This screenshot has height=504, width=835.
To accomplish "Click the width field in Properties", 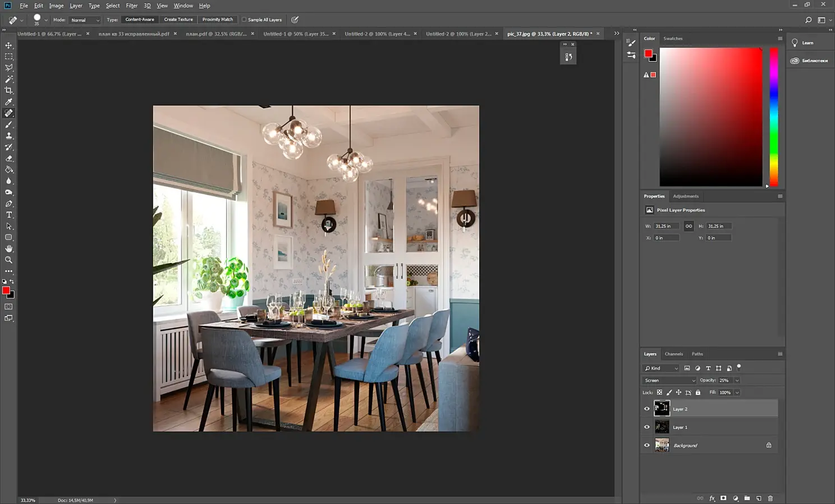I will coord(666,226).
